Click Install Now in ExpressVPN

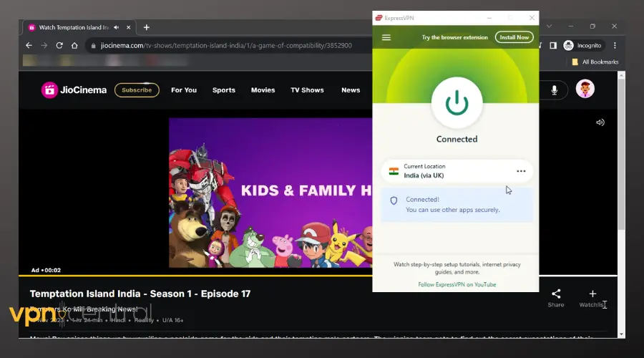[x=514, y=37]
